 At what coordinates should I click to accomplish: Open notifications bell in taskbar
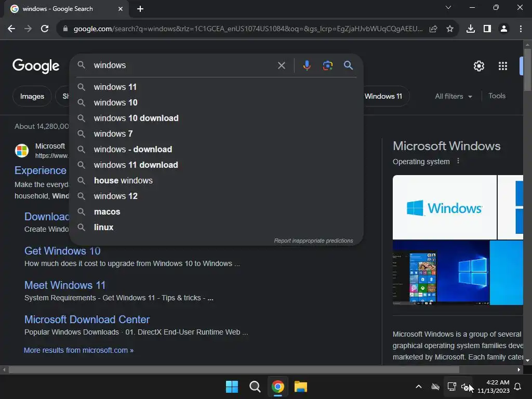pyautogui.click(x=518, y=387)
